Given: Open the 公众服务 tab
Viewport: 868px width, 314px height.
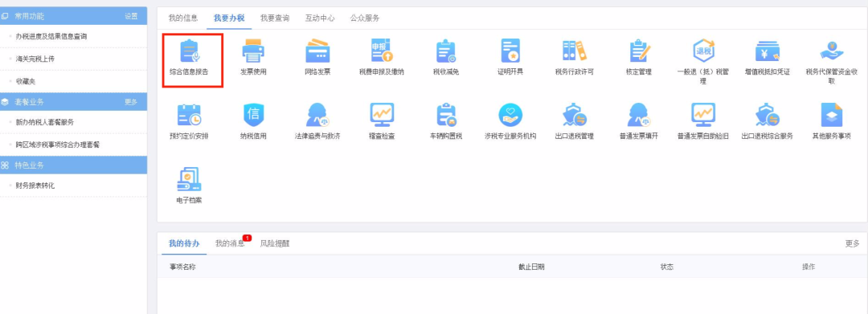Looking at the screenshot, I should [x=365, y=18].
